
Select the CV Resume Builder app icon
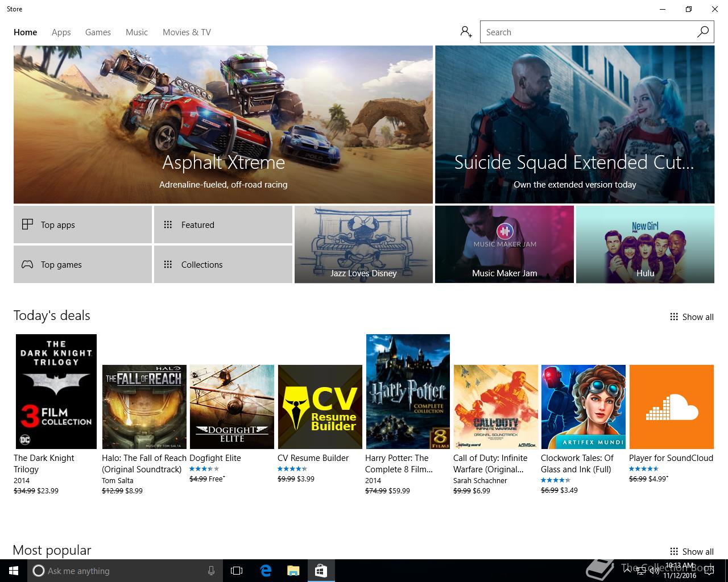[320, 407]
